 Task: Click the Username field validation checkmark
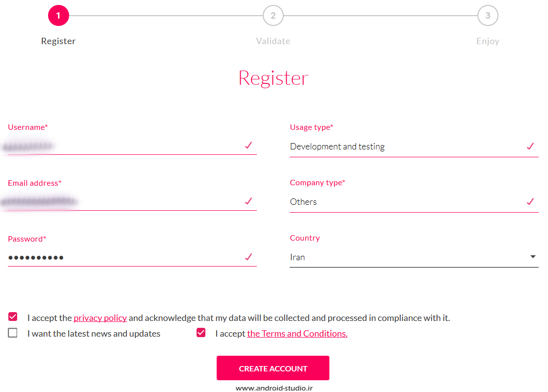(x=249, y=145)
